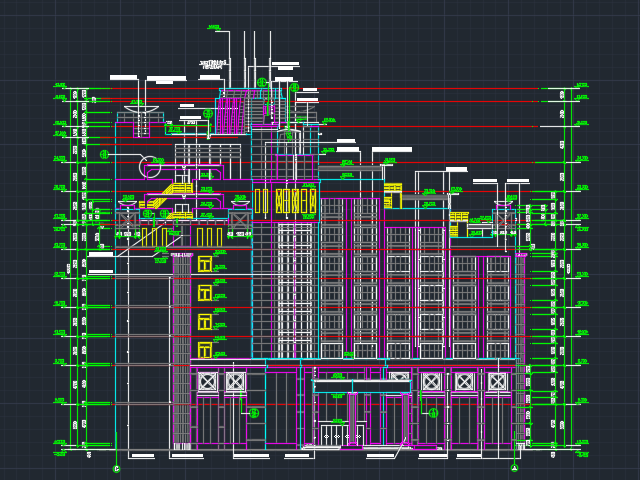The image size is (640, 480).
Task: Select the lowest yellow window symbol on the left facade
Action: (205, 350)
